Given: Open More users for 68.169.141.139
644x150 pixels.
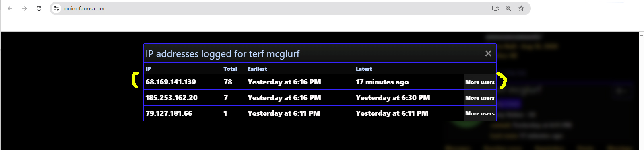Looking at the screenshot, I should [480, 82].
